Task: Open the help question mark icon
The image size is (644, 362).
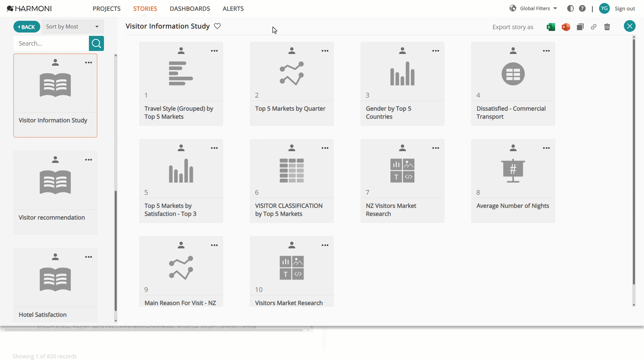Action: pyautogui.click(x=582, y=8)
